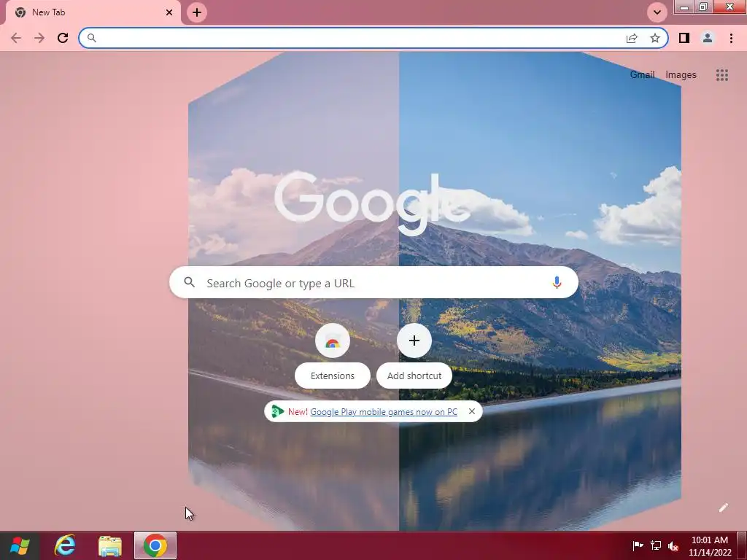This screenshot has height=560, width=747.
Task: Click the Chrome taskbar button
Action: (x=155, y=545)
